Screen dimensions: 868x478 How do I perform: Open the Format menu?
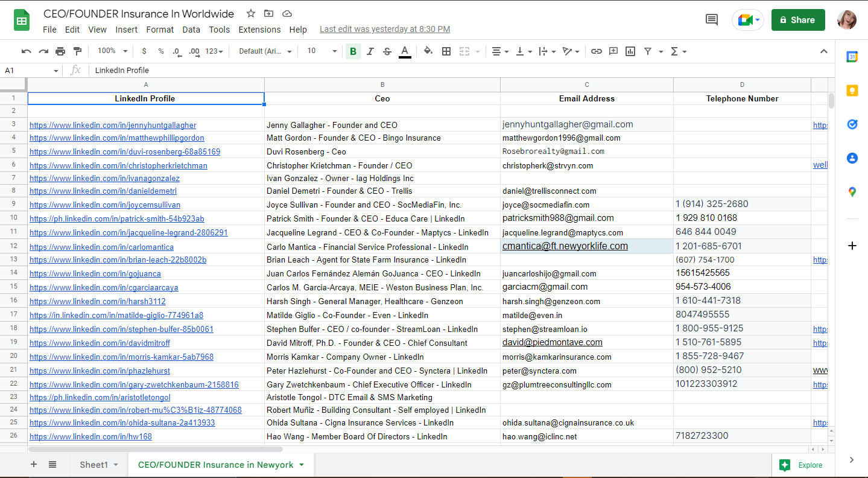(160, 30)
